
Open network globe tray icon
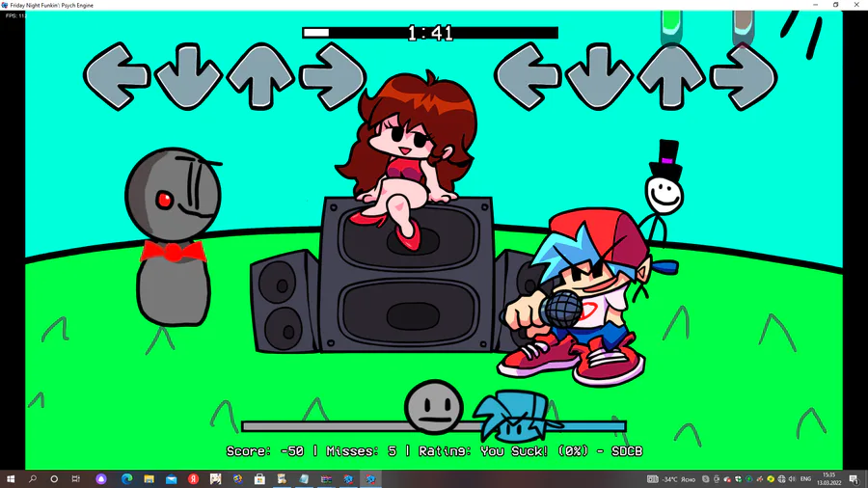781,479
